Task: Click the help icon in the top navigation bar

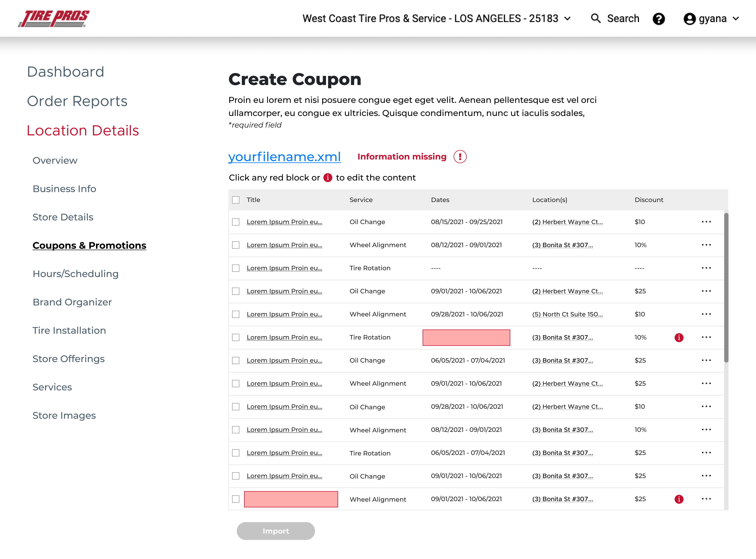Action: (659, 18)
